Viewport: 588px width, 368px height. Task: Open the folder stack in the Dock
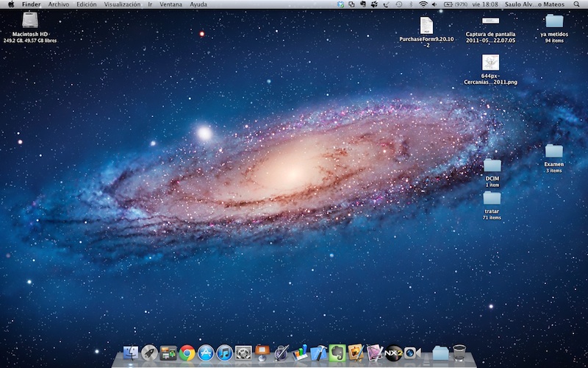440,353
